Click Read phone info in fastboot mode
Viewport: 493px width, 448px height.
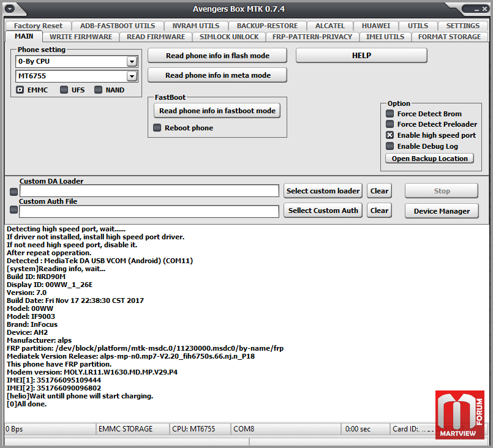tap(217, 111)
